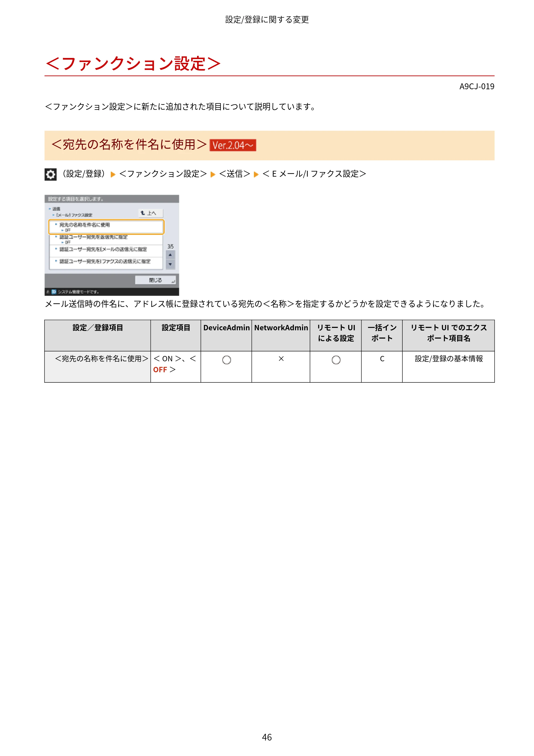The image size is (534, 756).
Task: Click the page header 設定/登録に関する変更
Action: [267, 20]
